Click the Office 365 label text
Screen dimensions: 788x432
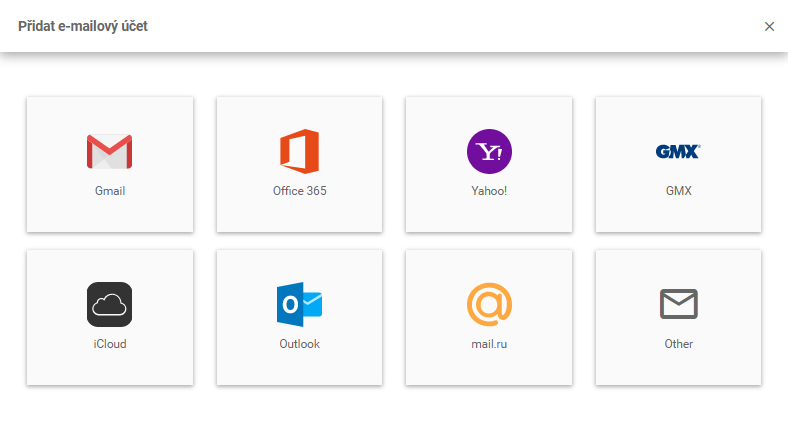[300, 191]
